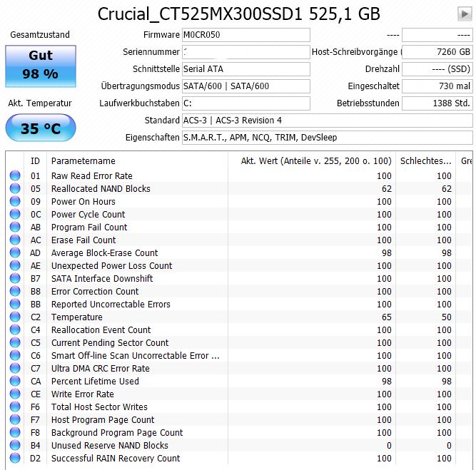Click the status icon beside Power Cycle Count
The width and height of the screenshot is (476, 470).
(x=15, y=214)
